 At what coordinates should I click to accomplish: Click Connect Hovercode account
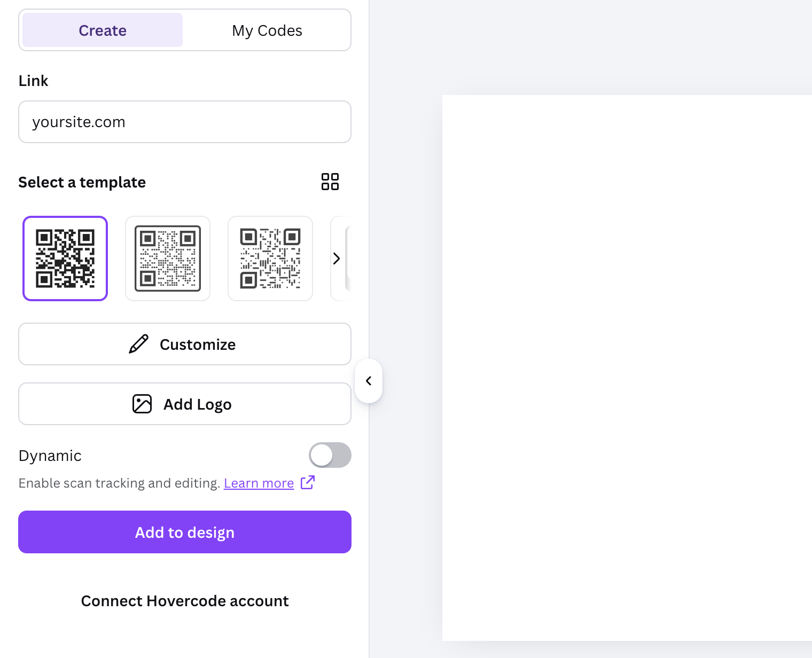pyautogui.click(x=185, y=601)
